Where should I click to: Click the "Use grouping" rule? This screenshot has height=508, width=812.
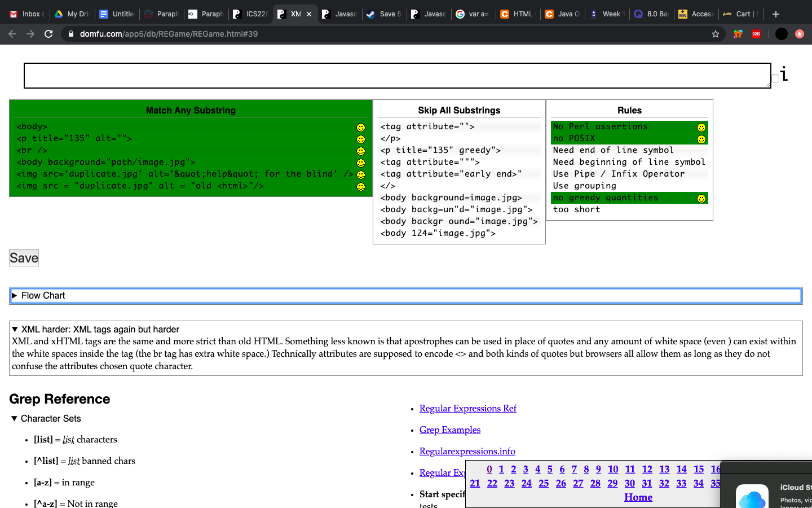pos(629,186)
